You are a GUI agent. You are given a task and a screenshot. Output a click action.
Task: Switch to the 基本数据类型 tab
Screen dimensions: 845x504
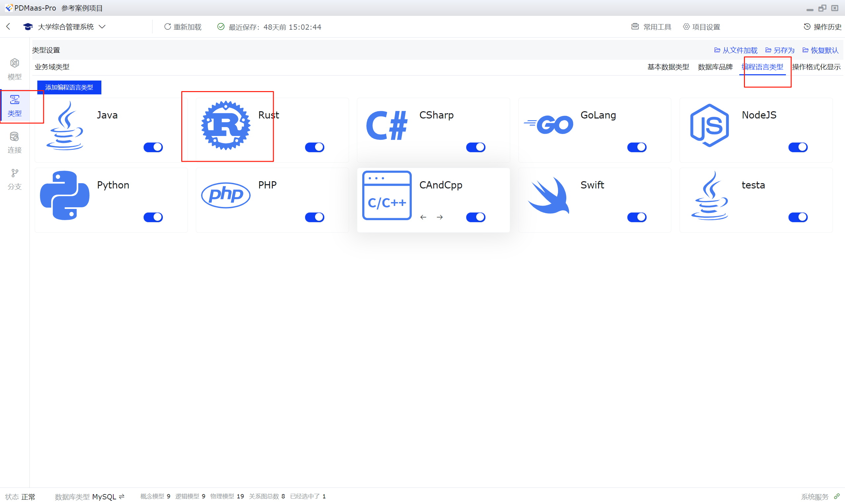[x=668, y=67]
